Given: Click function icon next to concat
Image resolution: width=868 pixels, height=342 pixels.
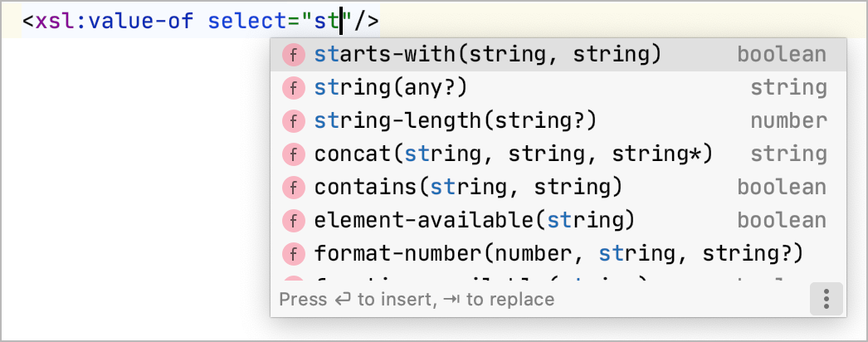Looking at the screenshot, I should click(x=294, y=154).
